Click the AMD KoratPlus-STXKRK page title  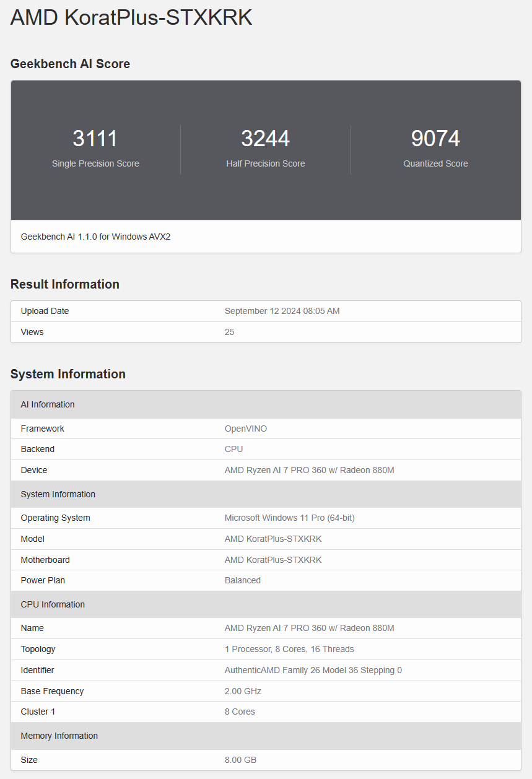coord(131,17)
